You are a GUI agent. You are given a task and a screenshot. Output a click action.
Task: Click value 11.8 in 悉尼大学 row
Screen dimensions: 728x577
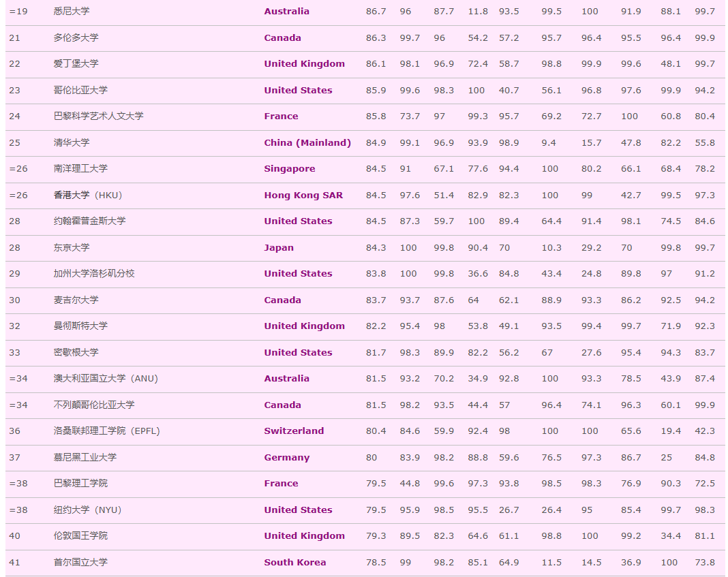(x=478, y=12)
